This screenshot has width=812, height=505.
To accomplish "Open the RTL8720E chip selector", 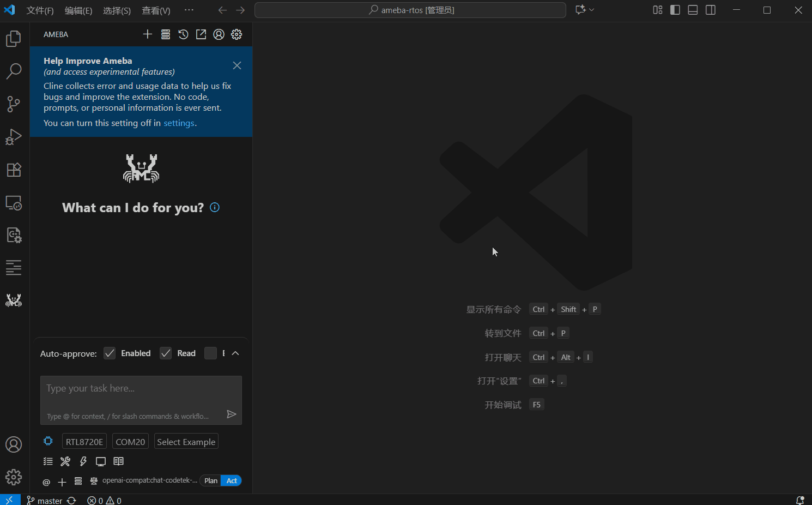I will [x=84, y=442].
